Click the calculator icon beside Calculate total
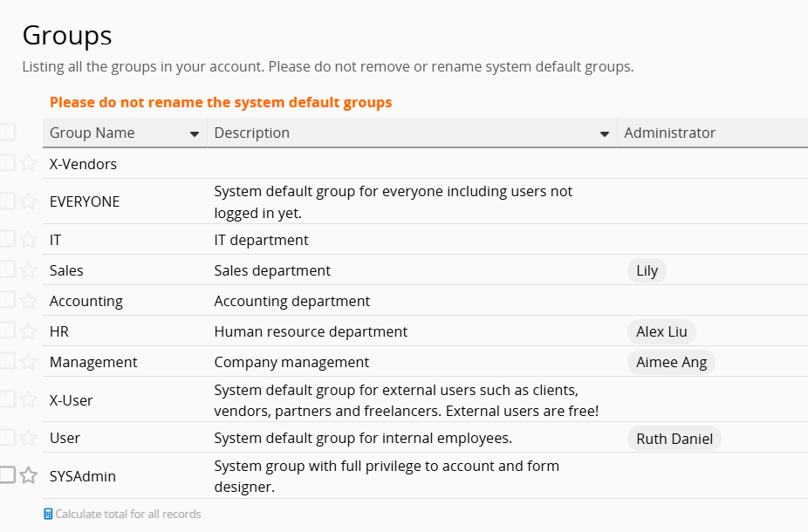Image resolution: width=808 pixels, height=532 pixels. click(48, 515)
